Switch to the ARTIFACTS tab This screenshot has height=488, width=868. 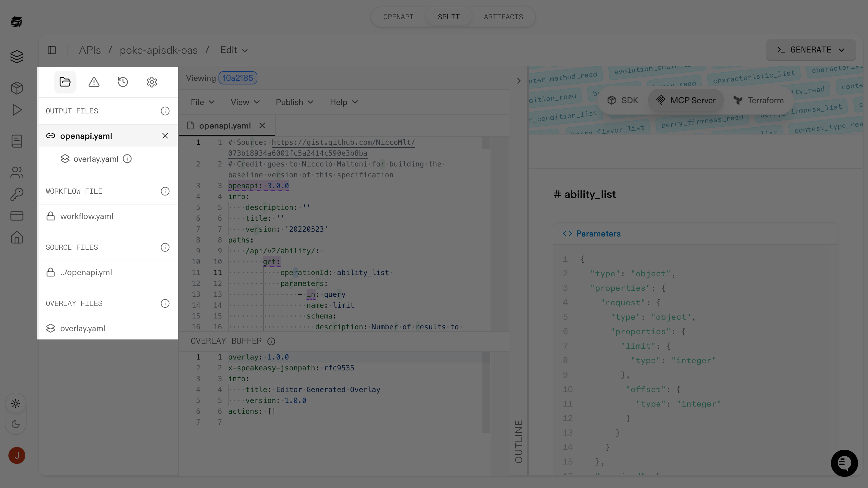[503, 17]
